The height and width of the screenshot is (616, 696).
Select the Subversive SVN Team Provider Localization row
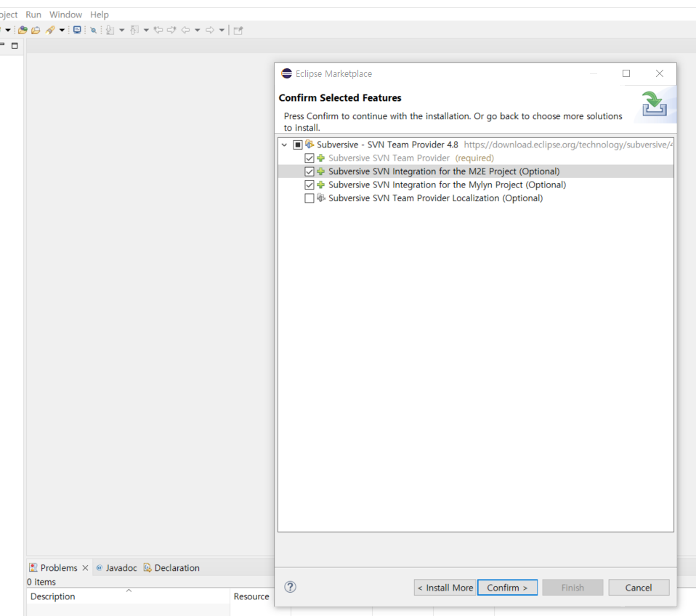(476, 198)
